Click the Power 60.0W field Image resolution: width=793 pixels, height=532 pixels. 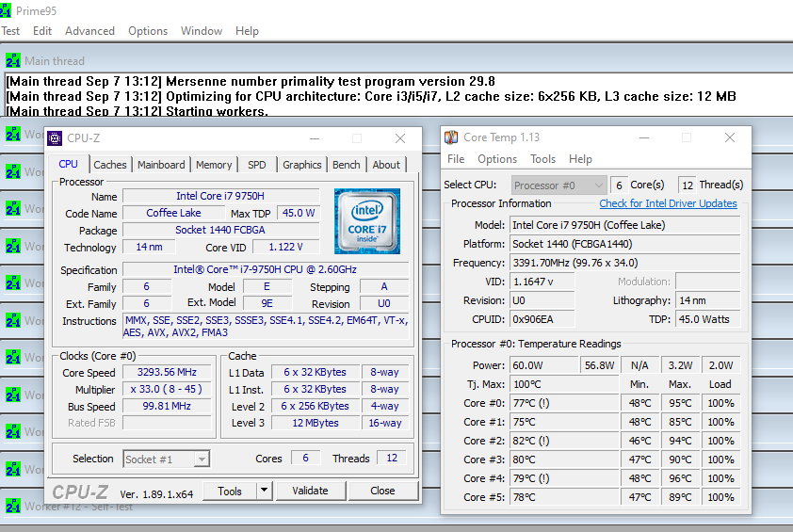(544, 365)
